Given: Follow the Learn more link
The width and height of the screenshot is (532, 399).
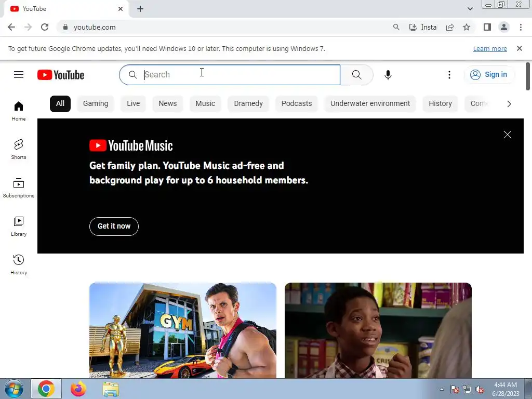Looking at the screenshot, I should (x=490, y=48).
